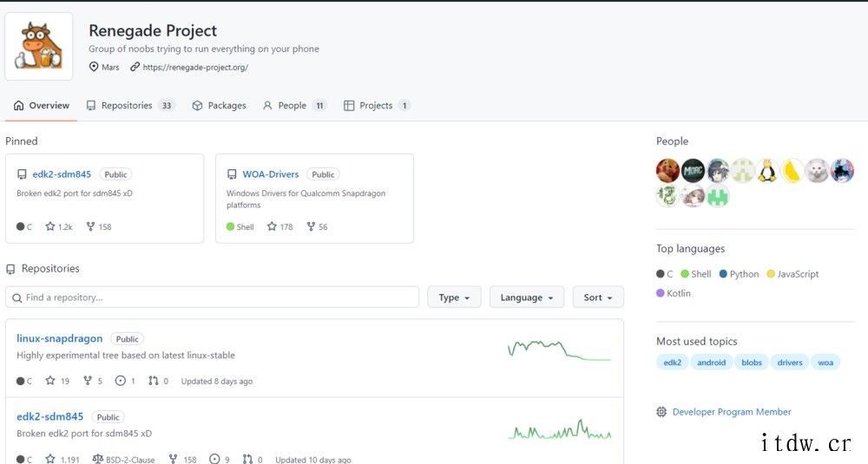This screenshot has width=868, height=464.
Task: Click the drivers topic tag
Action: click(x=789, y=363)
